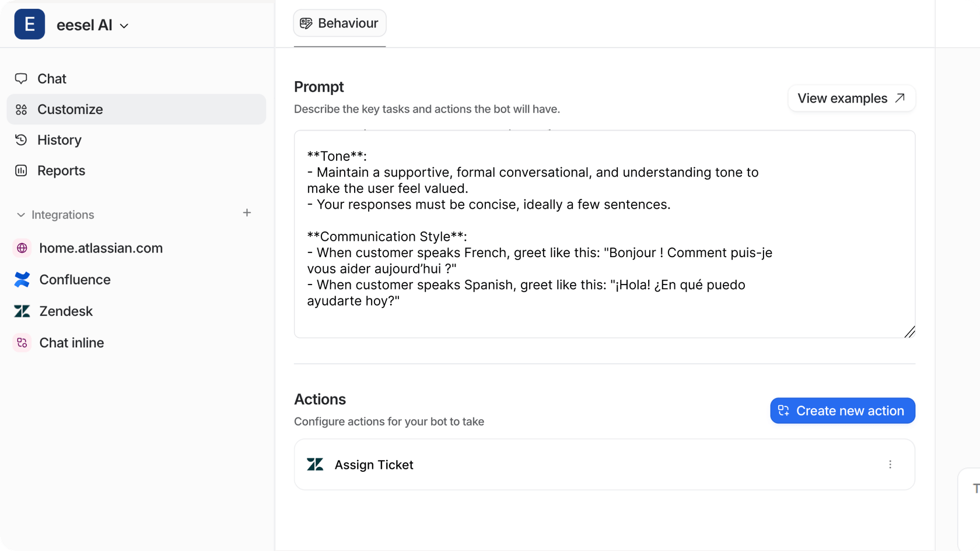Select the History clock icon
Viewport: 980px width, 551px height.
[x=22, y=140]
